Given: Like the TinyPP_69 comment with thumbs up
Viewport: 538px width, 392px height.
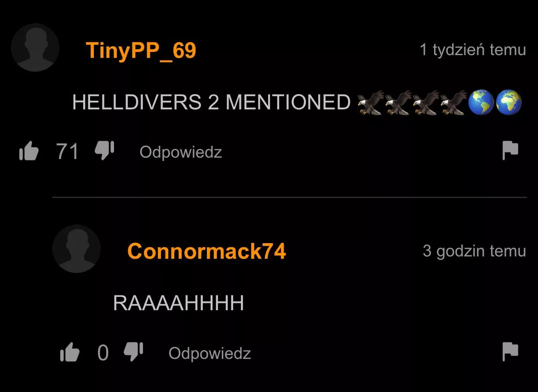Looking at the screenshot, I should click(x=29, y=151).
